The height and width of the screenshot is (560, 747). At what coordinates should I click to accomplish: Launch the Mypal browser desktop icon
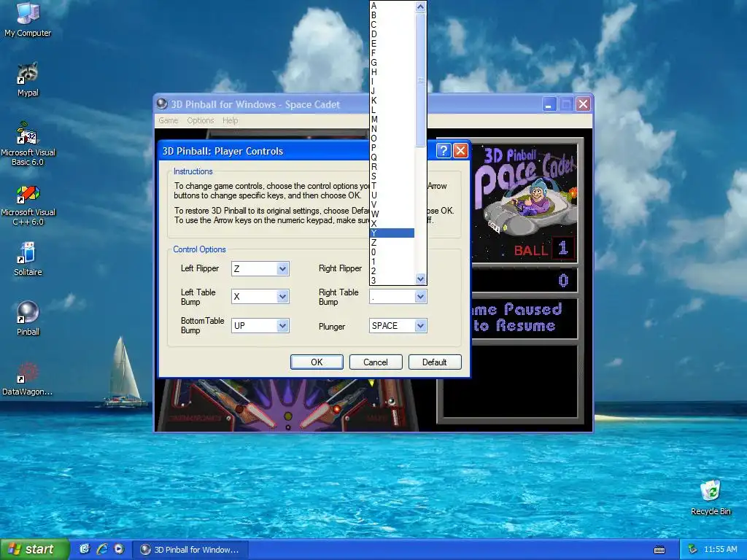(x=28, y=79)
